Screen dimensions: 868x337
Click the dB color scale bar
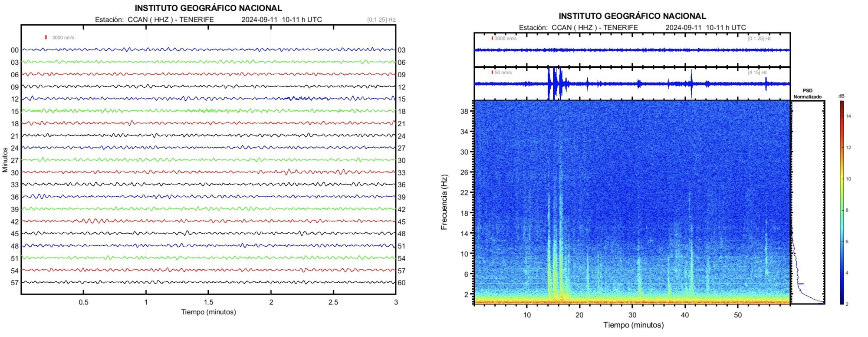(842, 202)
